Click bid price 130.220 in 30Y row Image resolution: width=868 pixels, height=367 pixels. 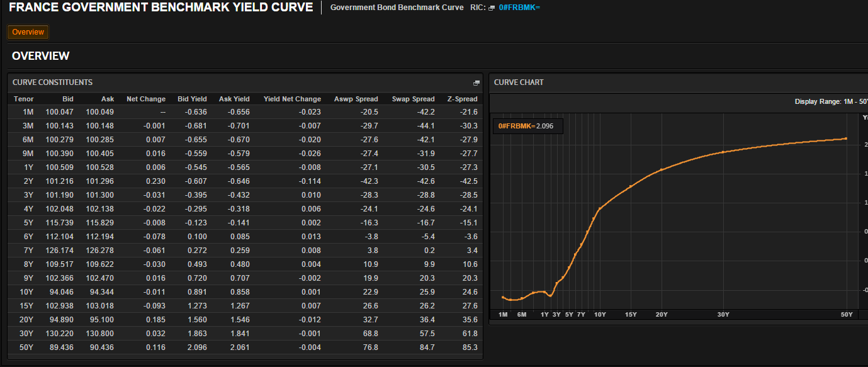(60, 334)
